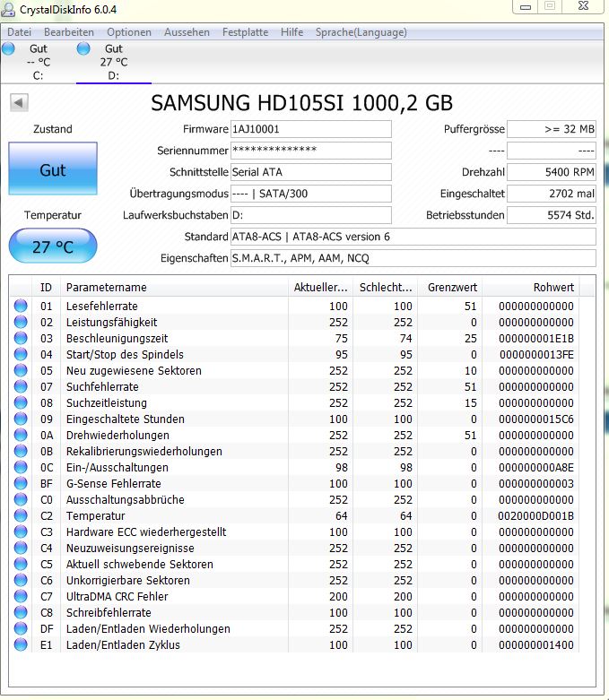Open the Sprache(Language) menu
This screenshot has height=700, width=609.
click(x=361, y=32)
